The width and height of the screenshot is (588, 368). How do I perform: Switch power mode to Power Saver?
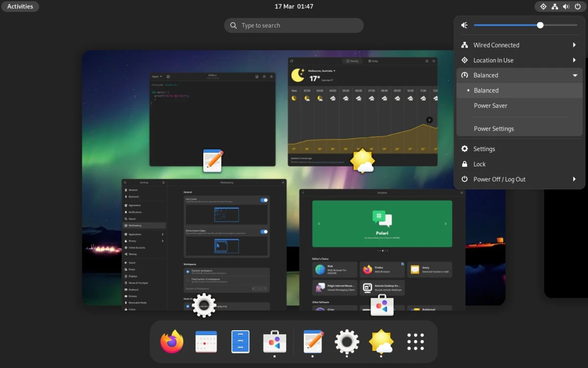click(x=490, y=105)
